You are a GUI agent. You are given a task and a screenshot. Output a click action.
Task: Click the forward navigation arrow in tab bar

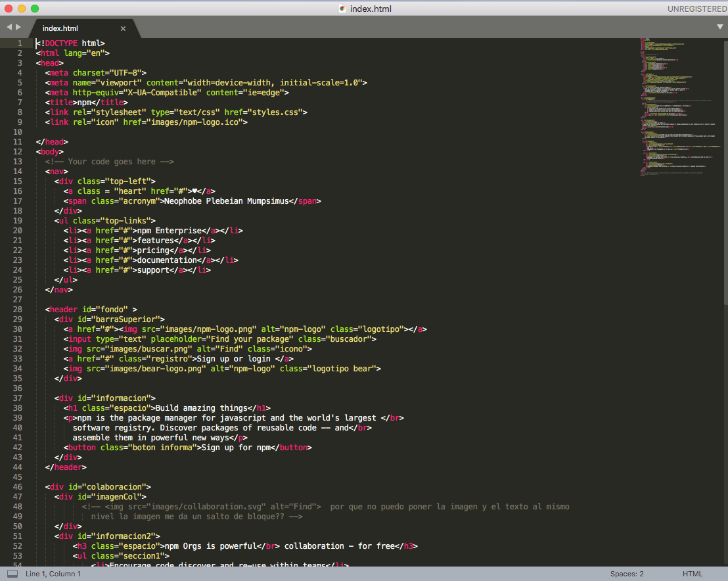tap(18, 28)
